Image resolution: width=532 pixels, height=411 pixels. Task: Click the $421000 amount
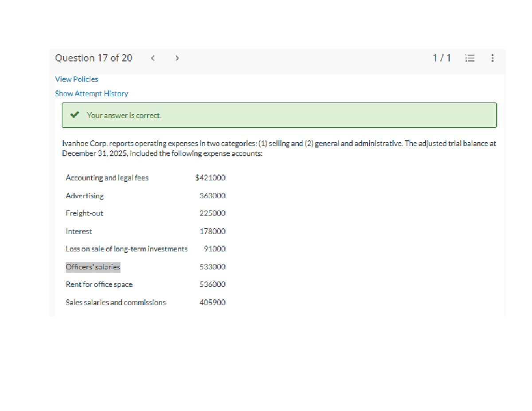pyautogui.click(x=210, y=178)
